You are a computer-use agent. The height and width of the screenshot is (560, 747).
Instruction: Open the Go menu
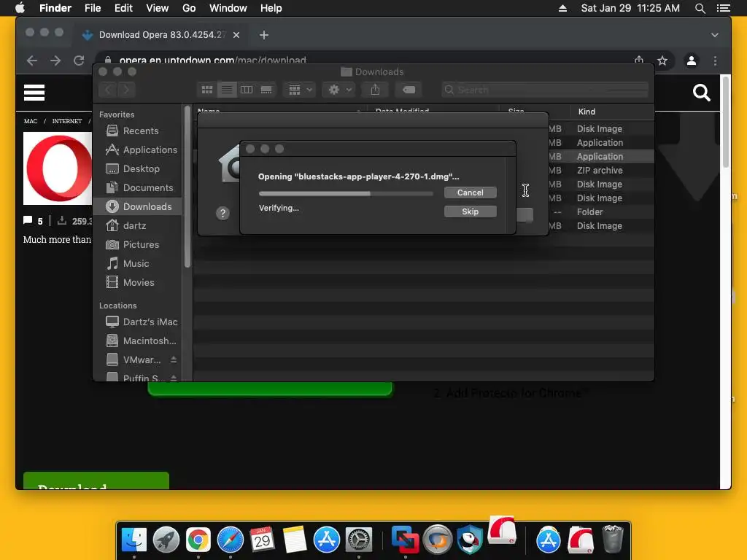pyautogui.click(x=189, y=8)
